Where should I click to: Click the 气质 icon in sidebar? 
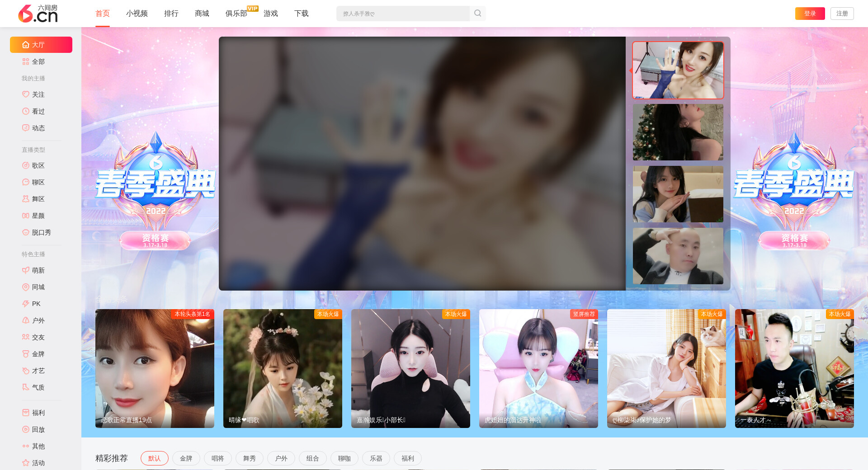pos(26,387)
